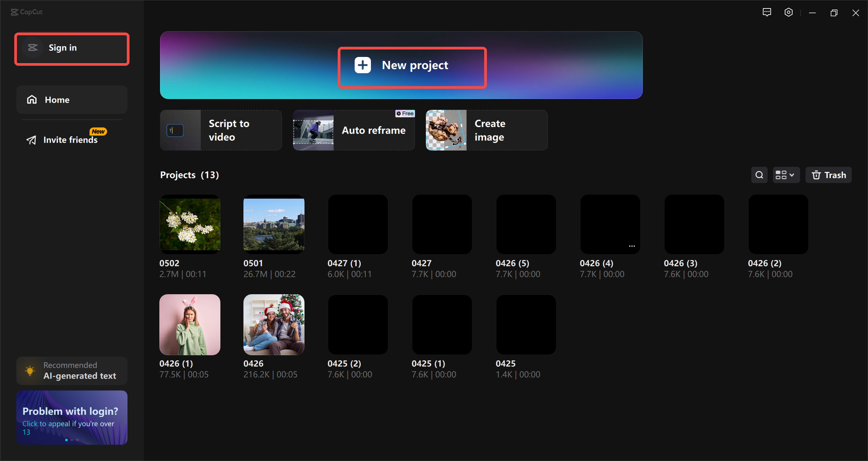The height and width of the screenshot is (461, 868).
Task: Open project 0426 Christmas couple thumbnail
Action: pyautogui.click(x=274, y=325)
